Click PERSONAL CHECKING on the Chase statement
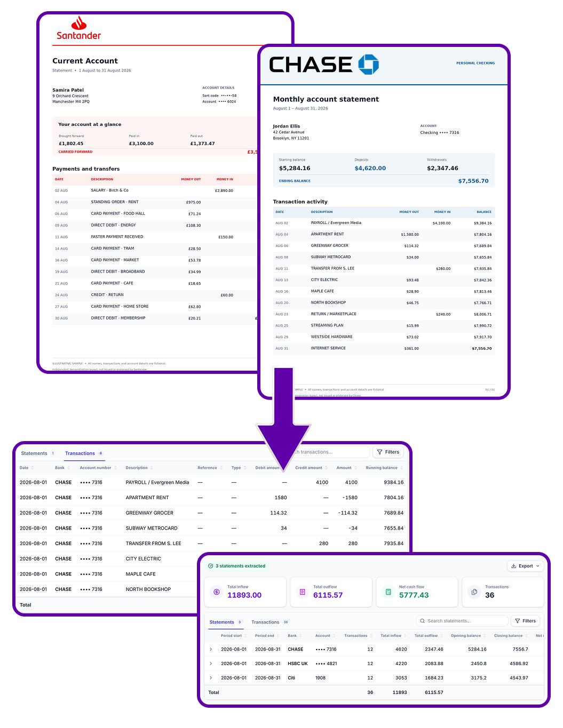The height and width of the screenshot is (728, 563). pos(475,63)
